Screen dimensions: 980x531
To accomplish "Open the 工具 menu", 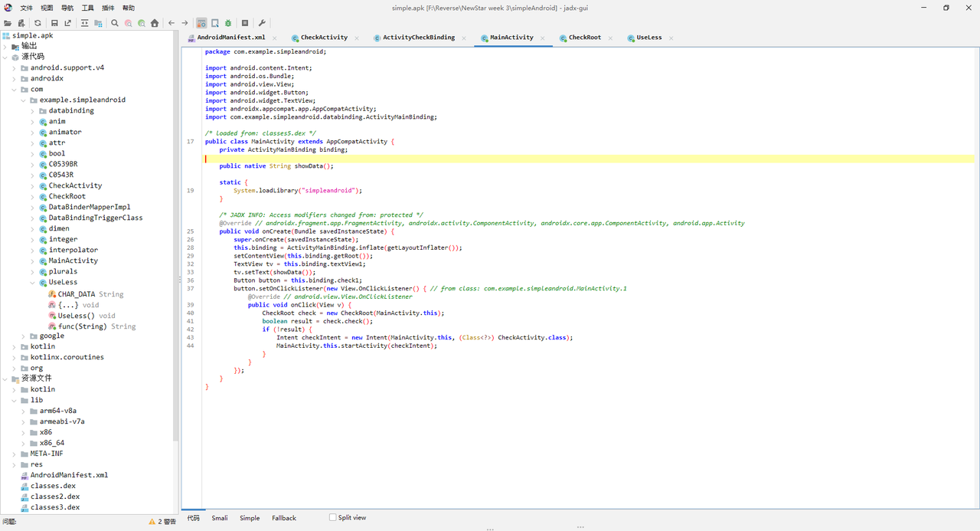I will (88, 8).
